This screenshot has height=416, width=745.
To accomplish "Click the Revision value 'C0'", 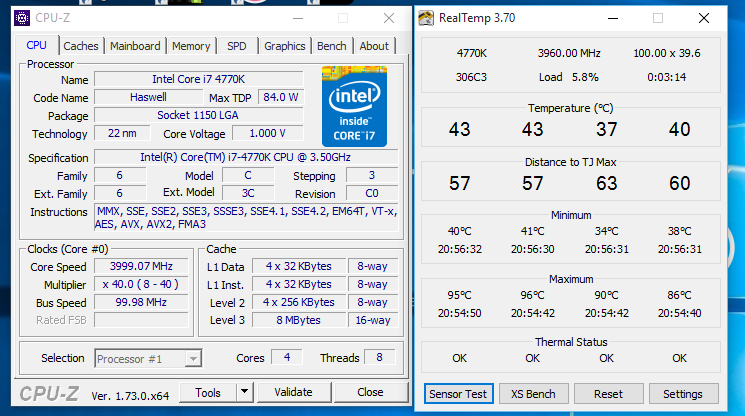I will 372,193.
